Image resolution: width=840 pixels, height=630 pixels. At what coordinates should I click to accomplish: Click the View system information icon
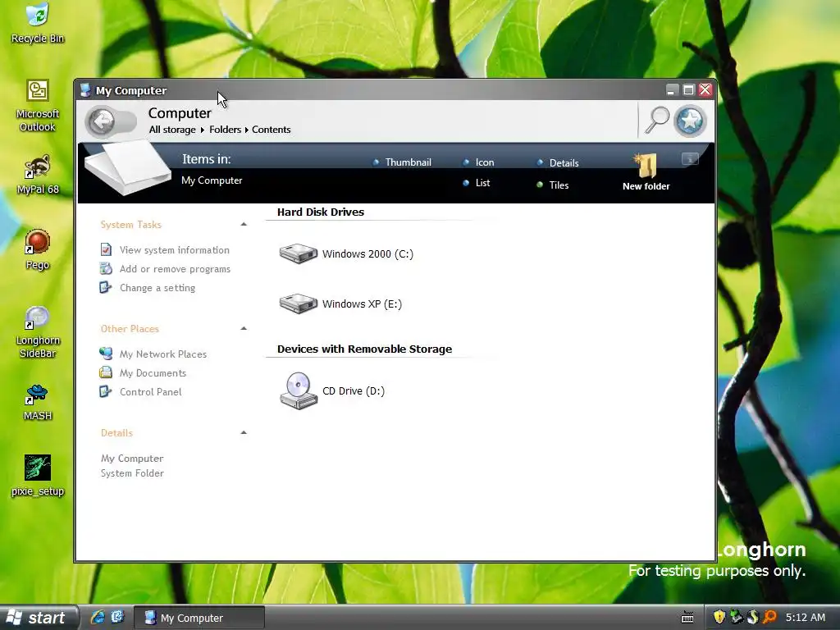pos(106,249)
